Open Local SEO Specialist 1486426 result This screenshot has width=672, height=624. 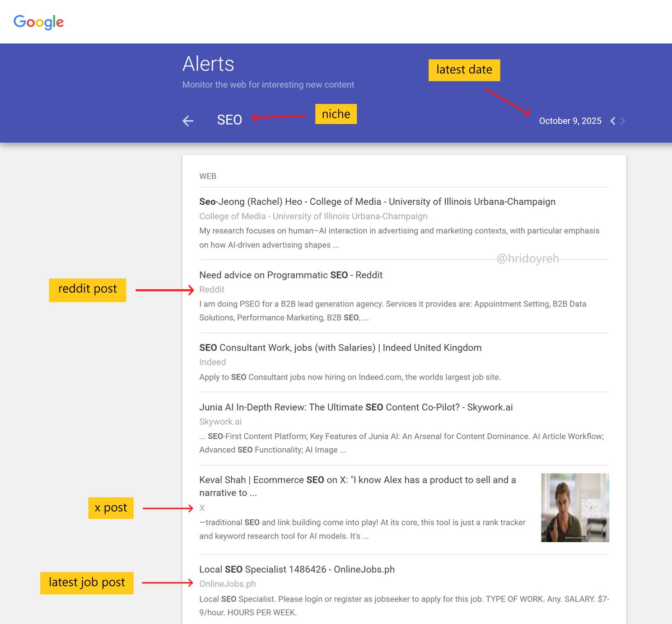point(297,569)
